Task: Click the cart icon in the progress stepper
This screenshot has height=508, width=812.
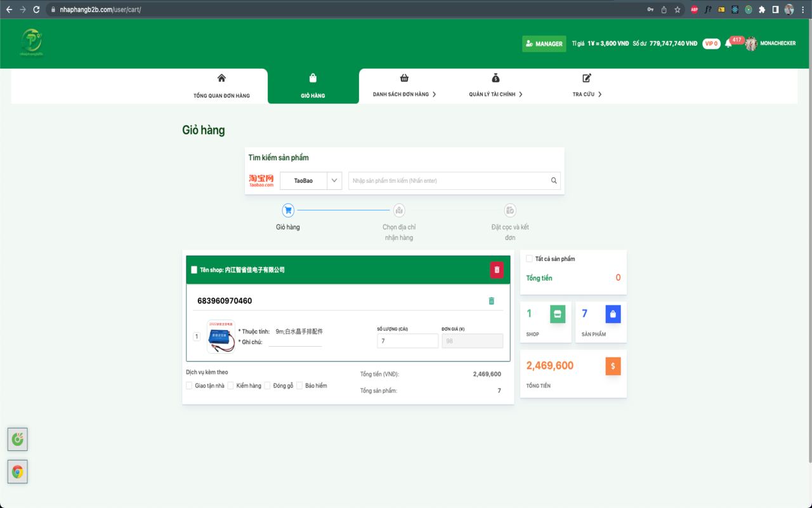Action: (x=288, y=210)
